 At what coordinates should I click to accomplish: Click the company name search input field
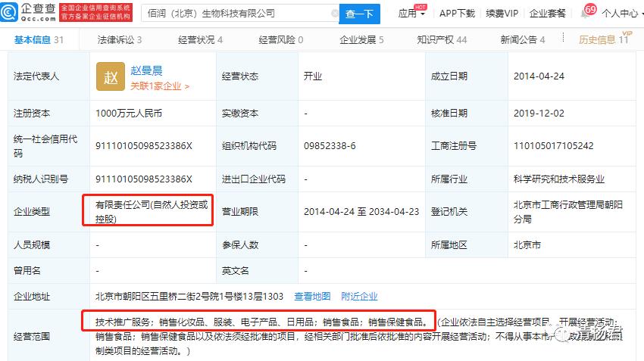coord(236,14)
